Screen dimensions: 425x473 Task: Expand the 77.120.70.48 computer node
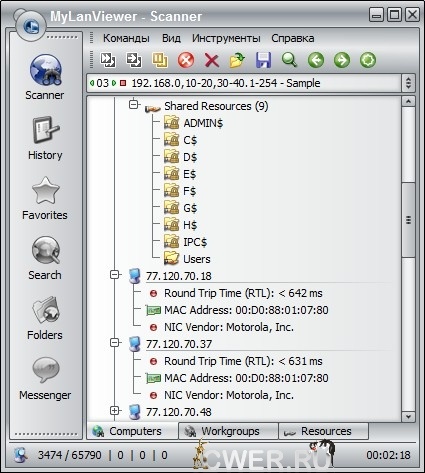115,411
